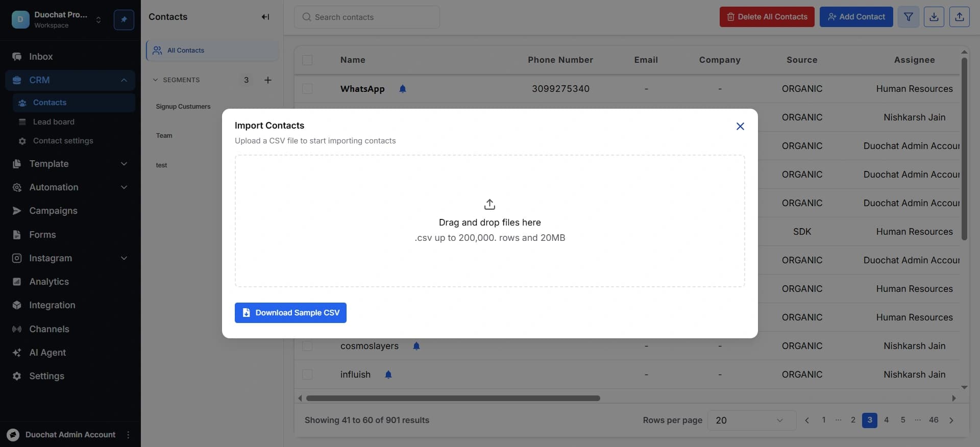Open the Signup Custumers segment
Viewport: 980px width, 447px height.
coord(183,107)
